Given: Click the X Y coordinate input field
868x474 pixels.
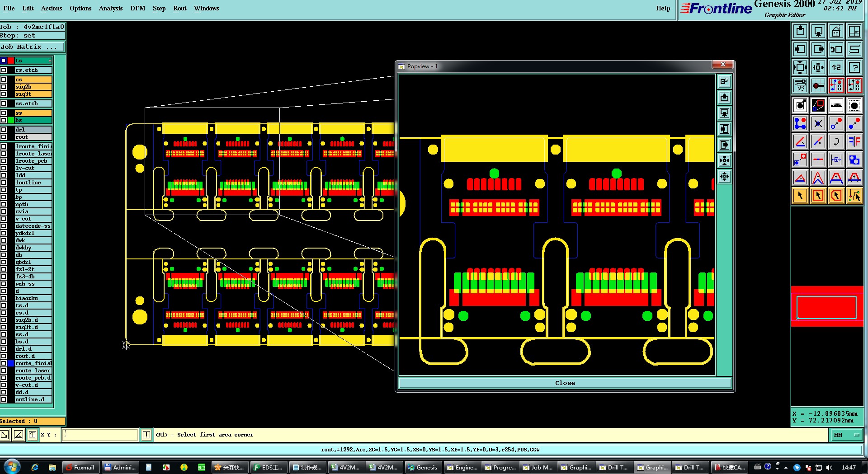Looking at the screenshot, I should 100,435.
